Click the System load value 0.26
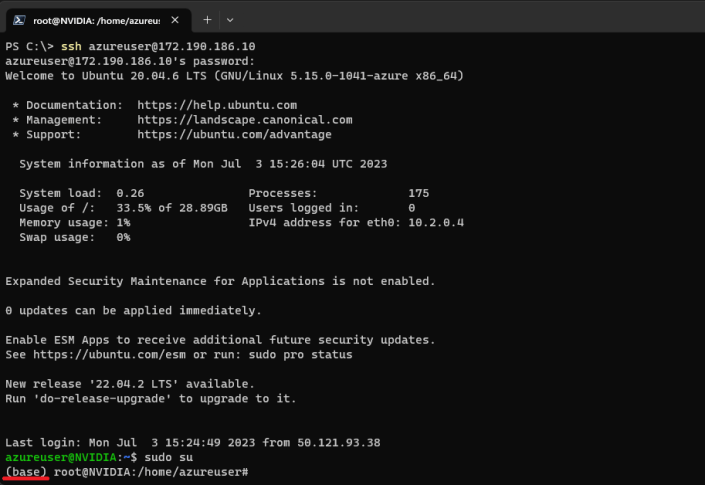 [130, 193]
